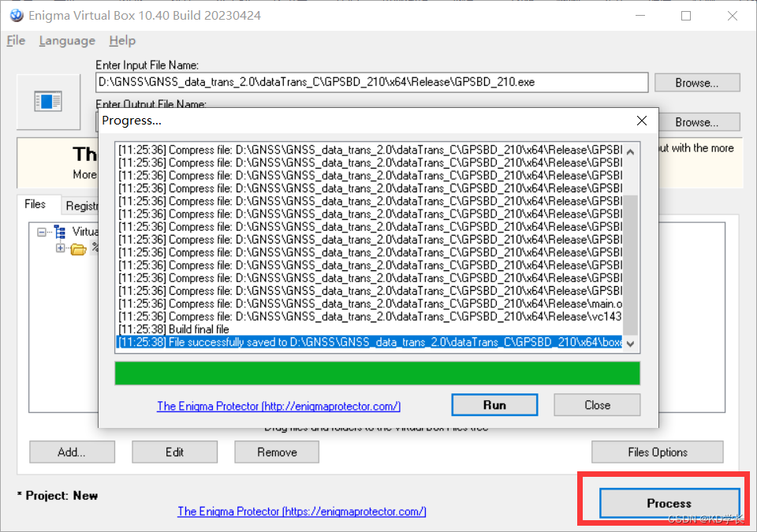Open the Files Options dialog
Image resolution: width=757 pixels, height=532 pixels.
point(657,452)
